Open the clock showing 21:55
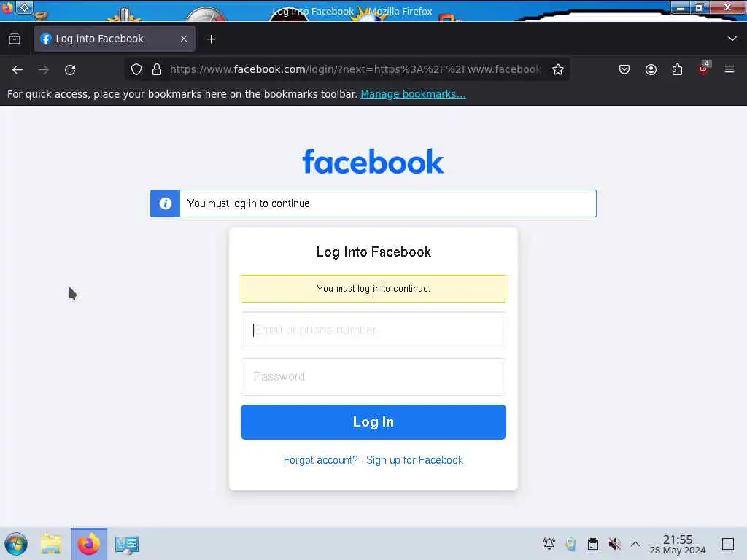The width and height of the screenshot is (747, 560). [678, 544]
